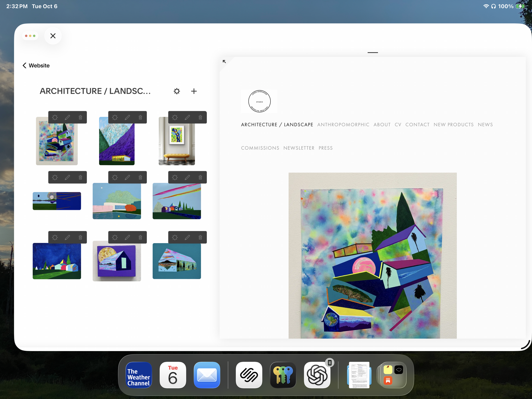Tap the preview panel drag handle bar
The width and height of the screenshot is (532, 399).
tap(373, 52)
